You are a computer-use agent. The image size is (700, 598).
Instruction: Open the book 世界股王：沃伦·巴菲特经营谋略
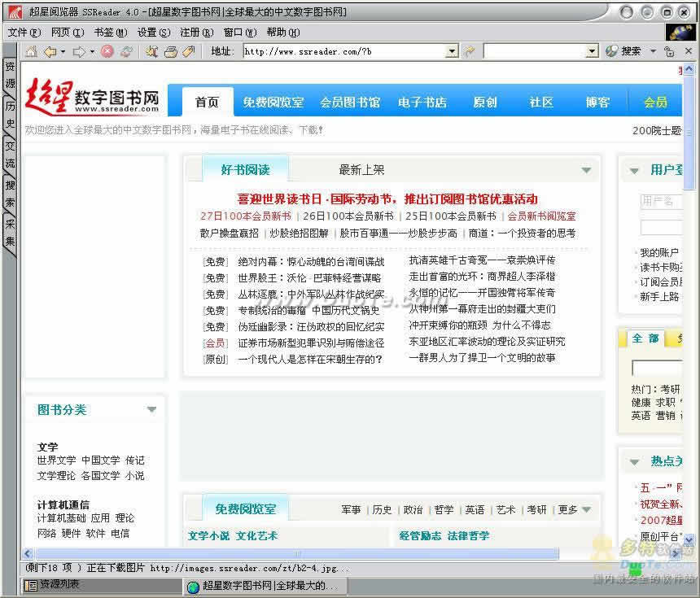[x=309, y=277]
